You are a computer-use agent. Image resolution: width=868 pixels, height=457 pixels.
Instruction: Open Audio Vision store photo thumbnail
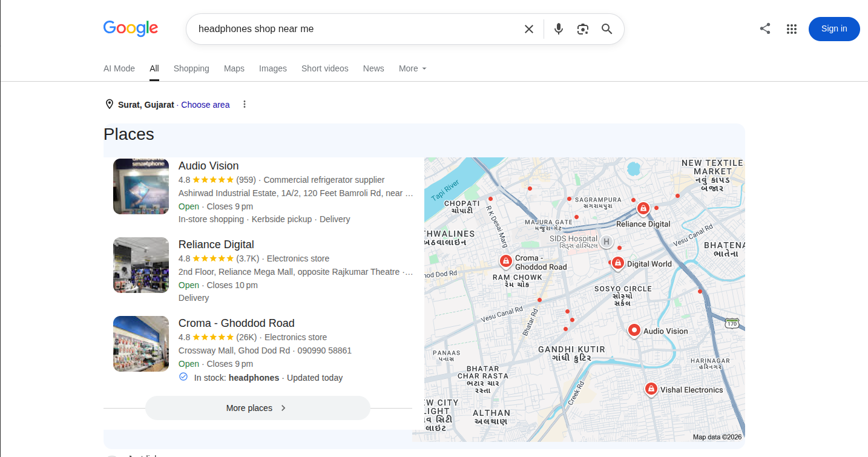click(x=141, y=186)
